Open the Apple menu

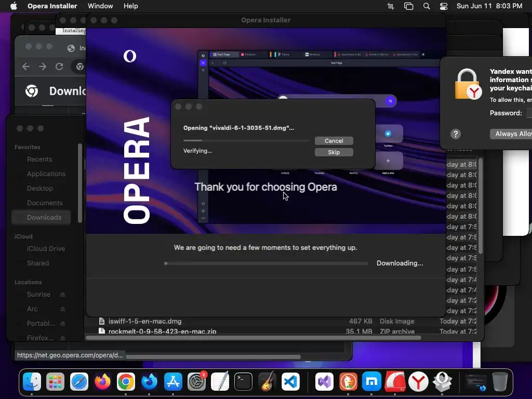tap(14, 6)
